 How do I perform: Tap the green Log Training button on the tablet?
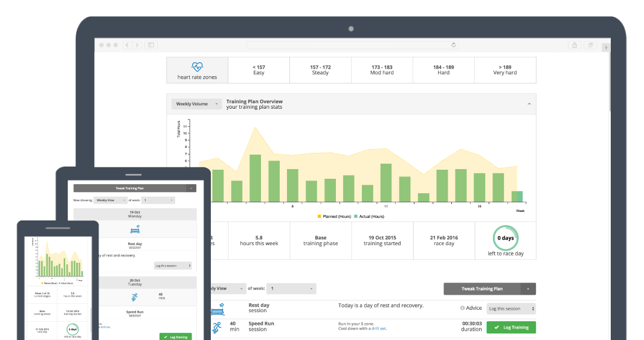click(x=175, y=337)
